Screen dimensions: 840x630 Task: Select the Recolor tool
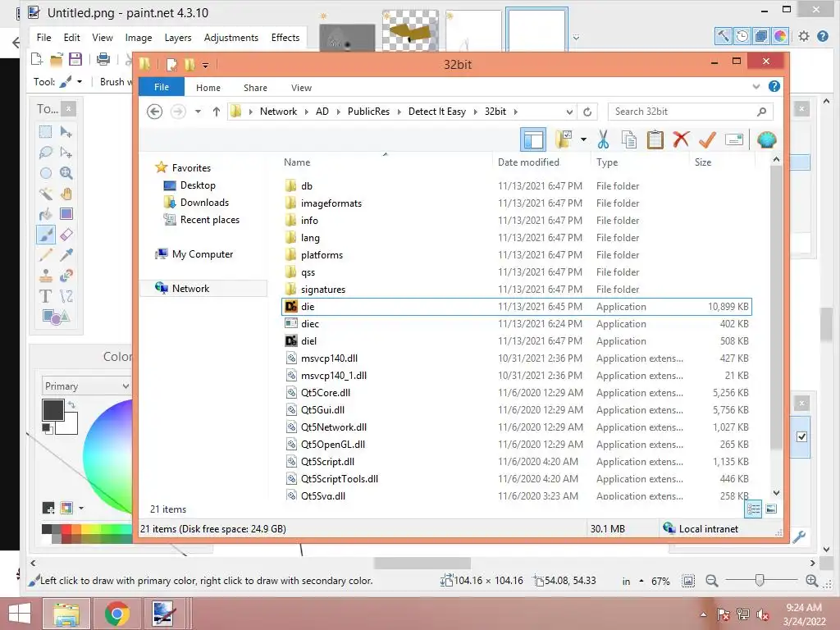point(66,276)
